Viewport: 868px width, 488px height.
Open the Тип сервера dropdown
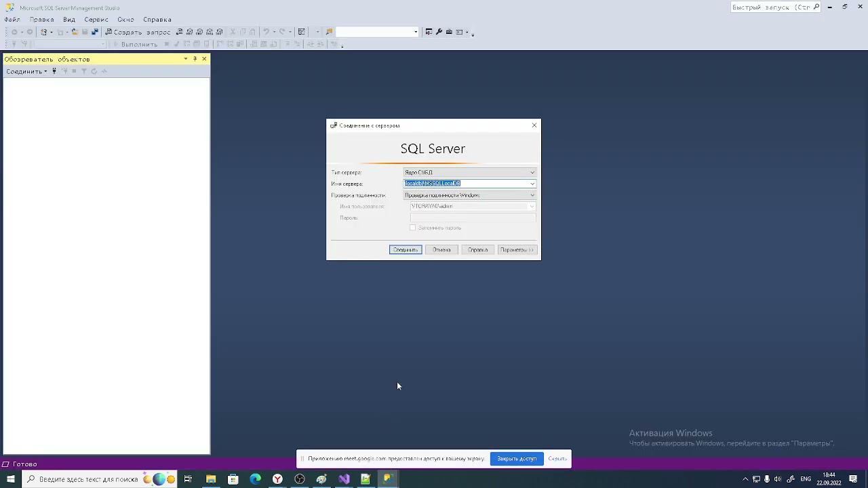coord(469,172)
